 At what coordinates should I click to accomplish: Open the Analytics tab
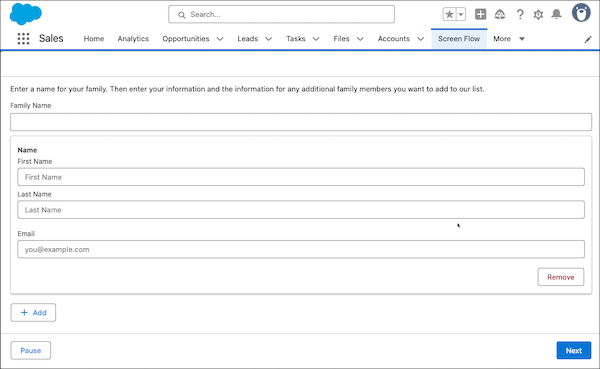coord(133,39)
